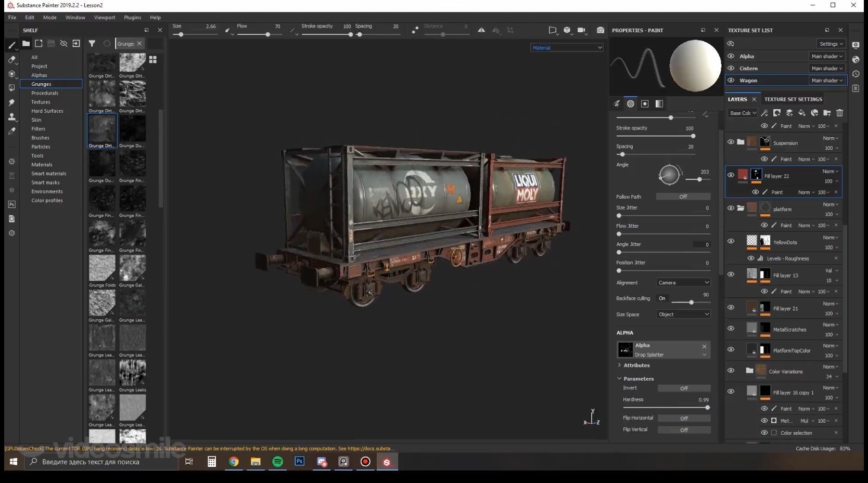Toggle Follow Path Off button

coord(683,197)
